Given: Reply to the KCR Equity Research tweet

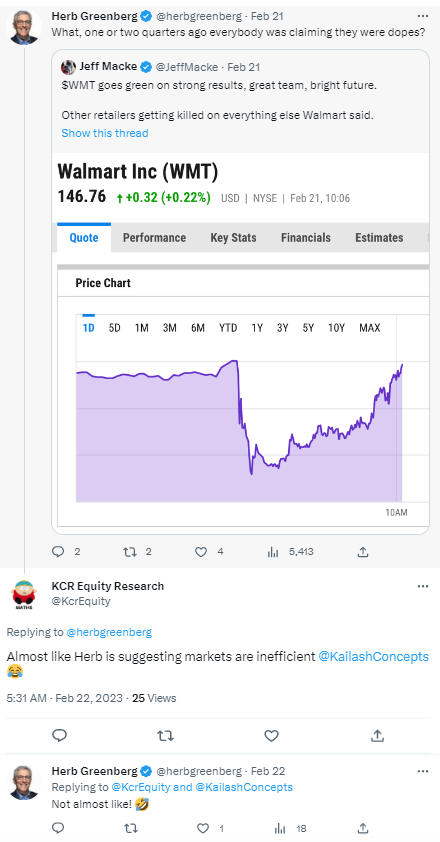Looking at the screenshot, I should (x=60, y=735).
